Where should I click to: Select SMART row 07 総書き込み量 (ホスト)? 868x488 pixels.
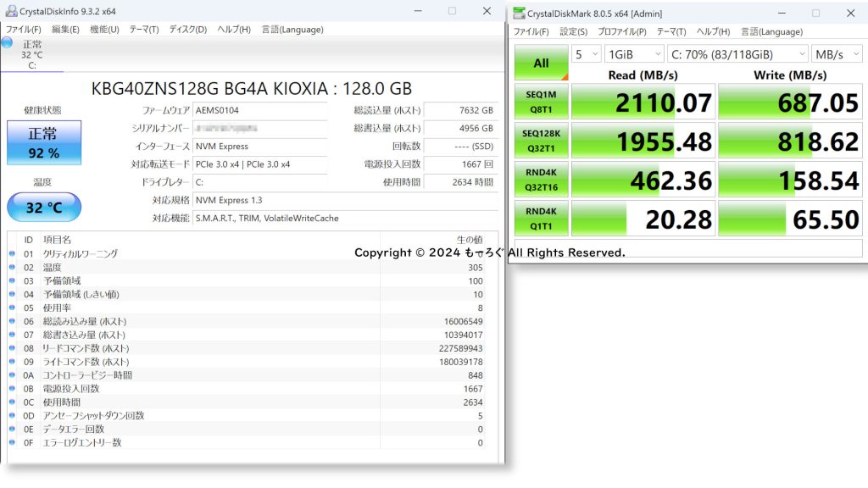point(248,335)
